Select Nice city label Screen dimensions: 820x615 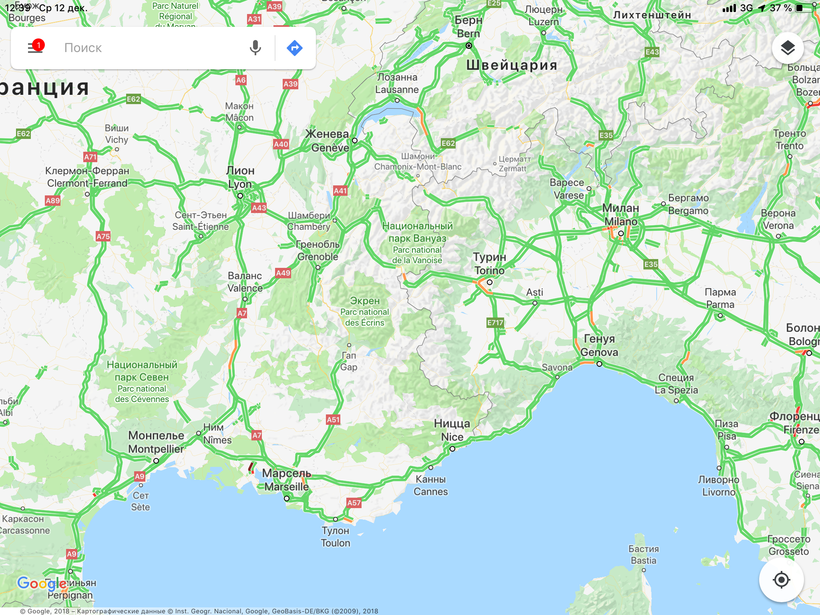[452, 430]
